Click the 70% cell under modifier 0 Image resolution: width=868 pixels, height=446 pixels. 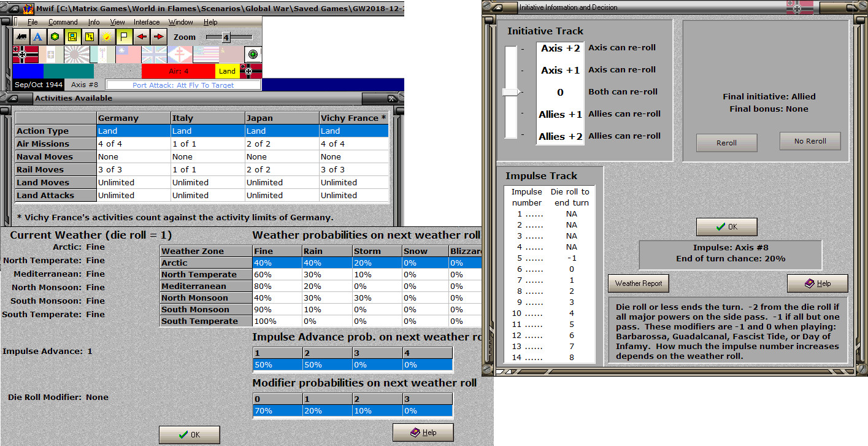click(x=277, y=410)
